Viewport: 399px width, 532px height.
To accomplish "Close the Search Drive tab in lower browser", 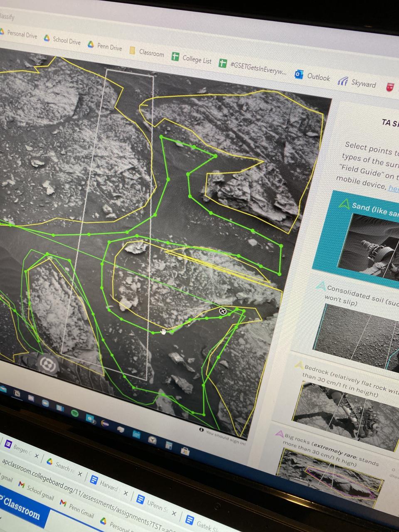I will coord(80,474).
